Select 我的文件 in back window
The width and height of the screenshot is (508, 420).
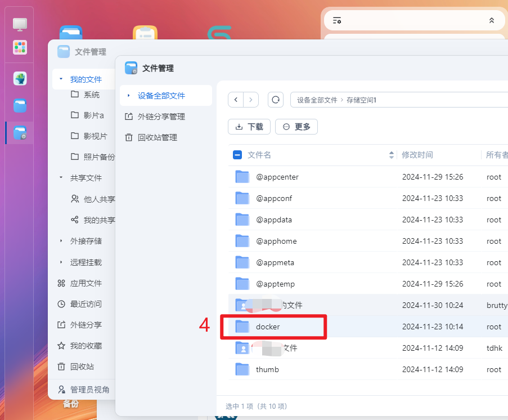(x=86, y=79)
